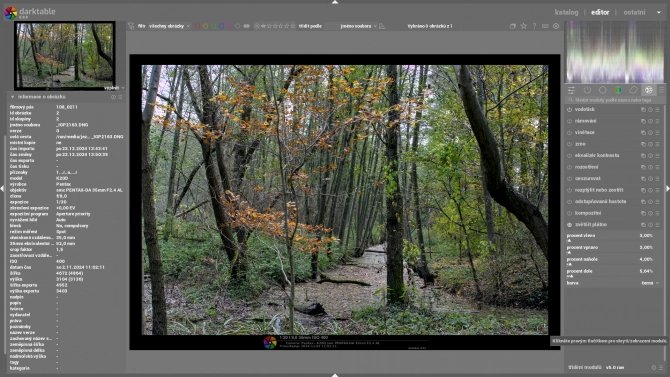Open multiple instances menu for zrno
670x377 pixels.
click(x=643, y=144)
